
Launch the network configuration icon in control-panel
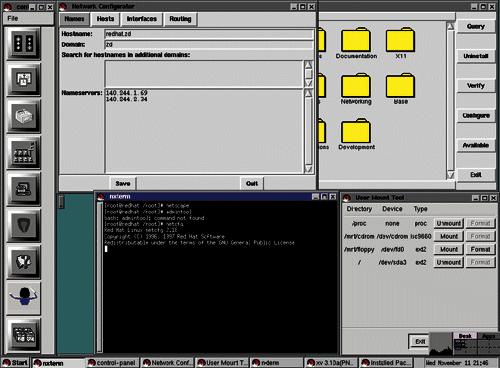coord(23,153)
